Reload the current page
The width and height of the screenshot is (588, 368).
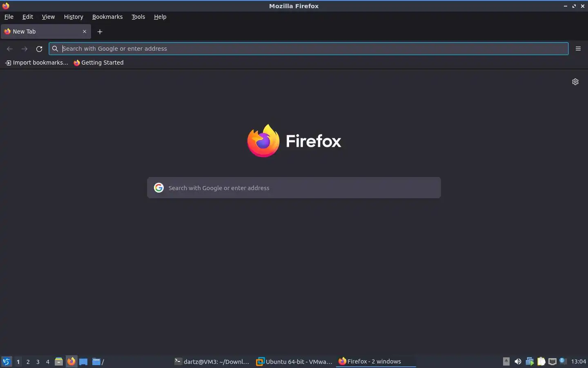pos(39,49)
